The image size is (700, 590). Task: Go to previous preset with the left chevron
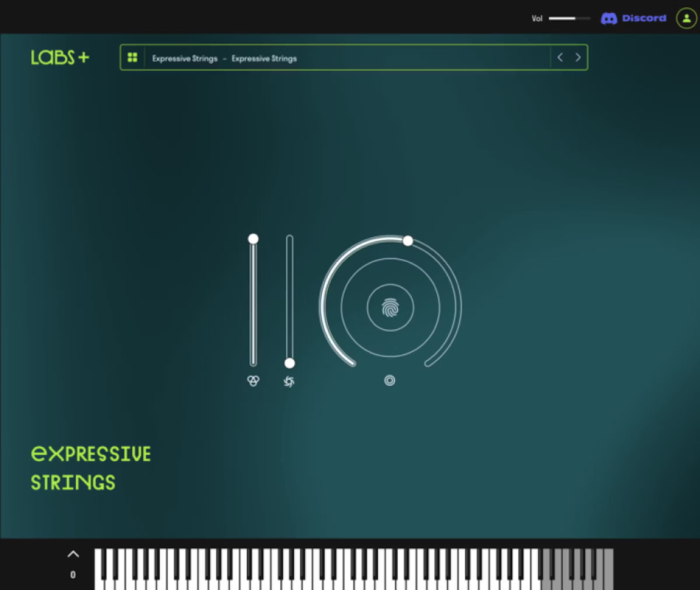click(560, 57)
